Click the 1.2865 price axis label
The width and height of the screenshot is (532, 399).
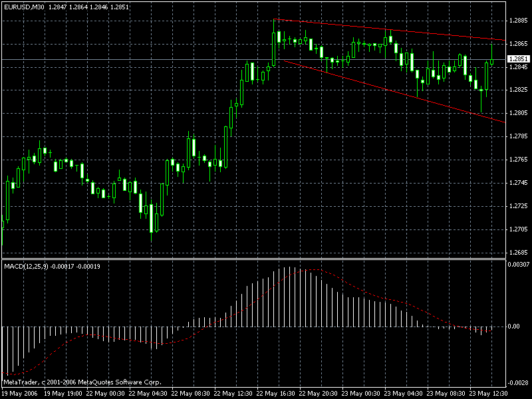tap(519, 44)
